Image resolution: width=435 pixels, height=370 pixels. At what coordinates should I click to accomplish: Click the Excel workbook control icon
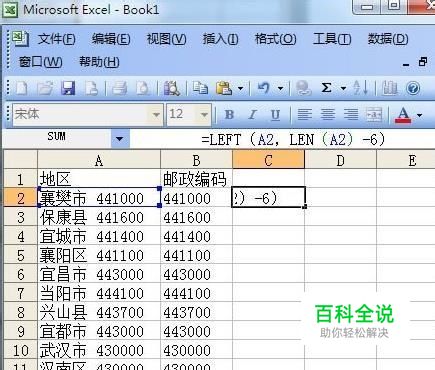click(20, 39)
